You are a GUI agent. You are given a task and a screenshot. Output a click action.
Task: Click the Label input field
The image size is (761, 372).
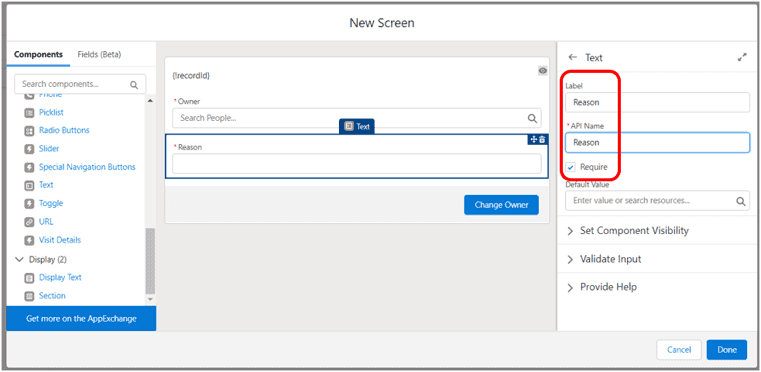click(657, 102)
